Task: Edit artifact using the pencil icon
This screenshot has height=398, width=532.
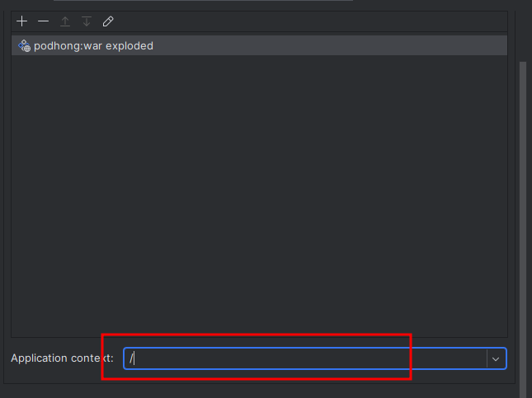Action: (108, 21)
